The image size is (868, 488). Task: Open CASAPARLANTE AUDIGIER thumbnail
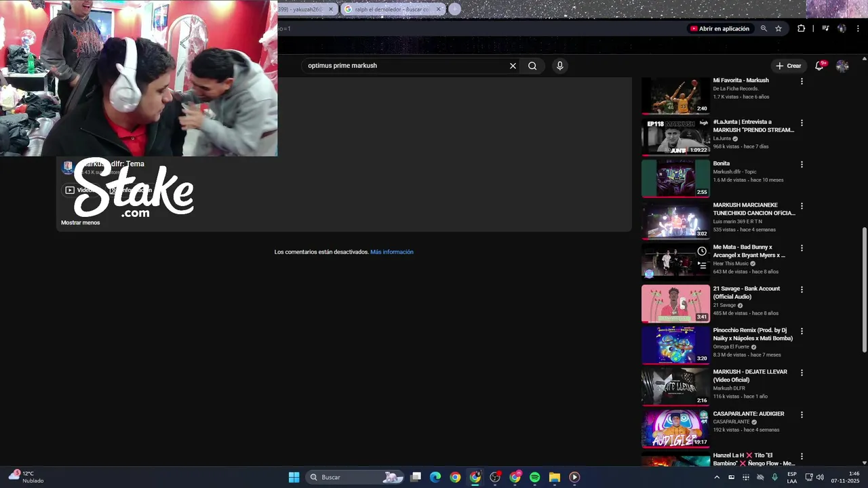[x=675, y=428]
